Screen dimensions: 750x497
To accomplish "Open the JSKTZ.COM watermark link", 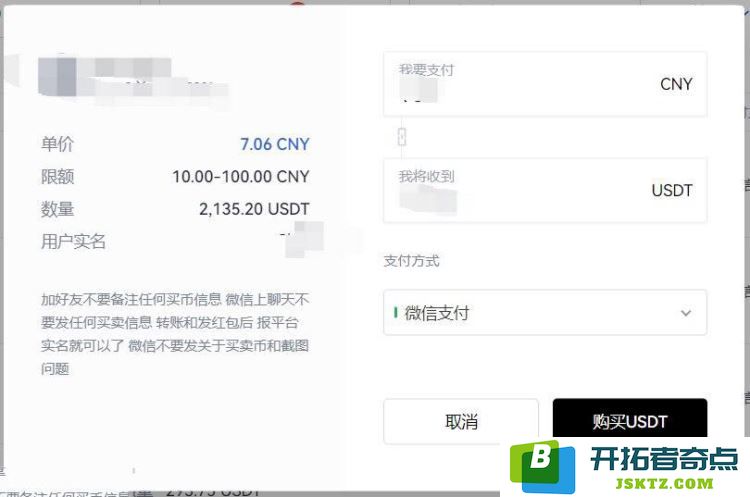I will coord(664,483).
